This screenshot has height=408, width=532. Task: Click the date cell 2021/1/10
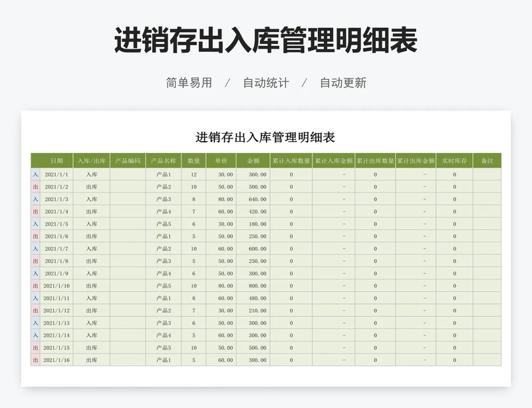(57, 286)
